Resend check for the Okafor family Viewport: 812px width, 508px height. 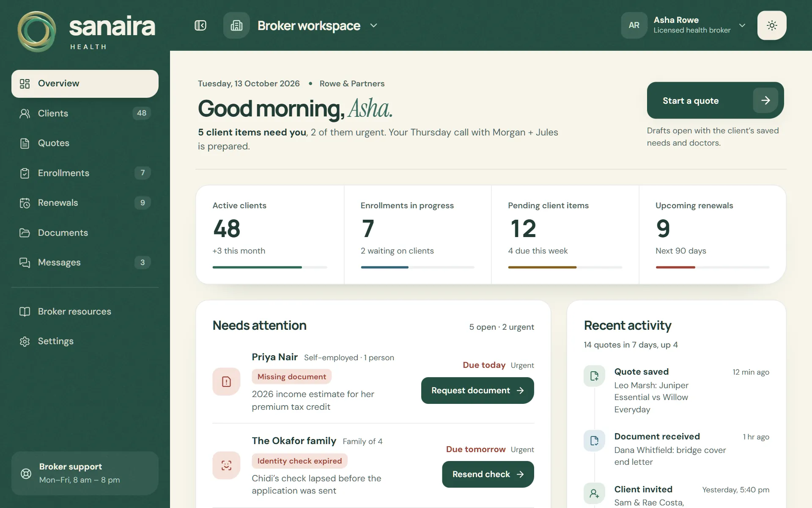pyautogui.click(x=488, y=474)
